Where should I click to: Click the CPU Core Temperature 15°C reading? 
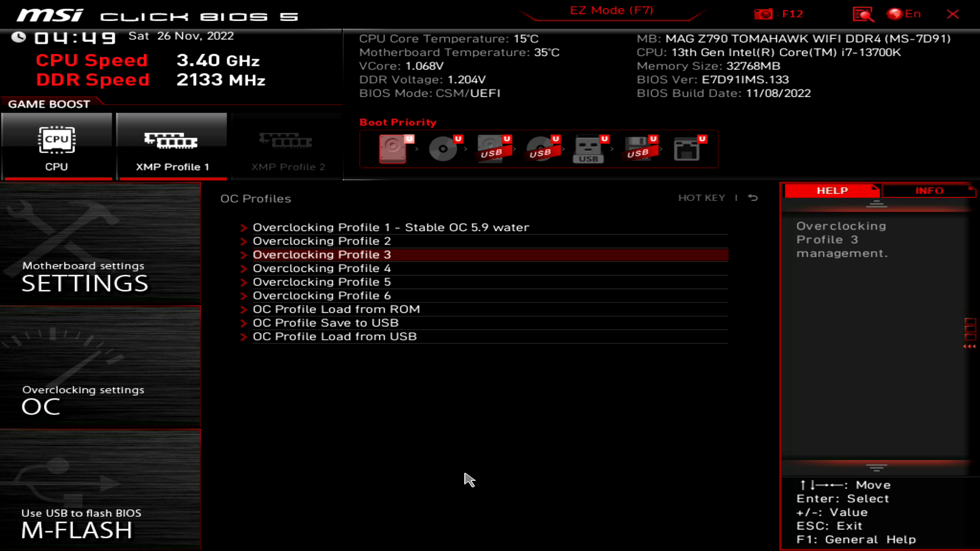coord(449,39)
